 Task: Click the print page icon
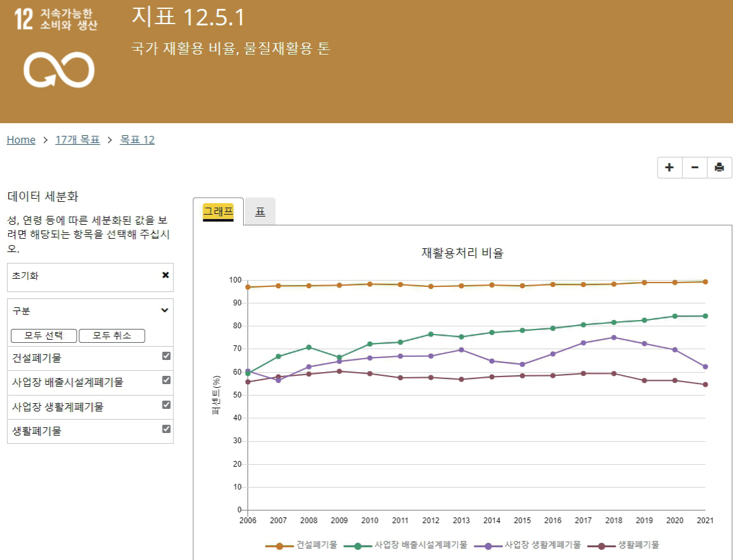pyautogui.click(x=719, y=168)
